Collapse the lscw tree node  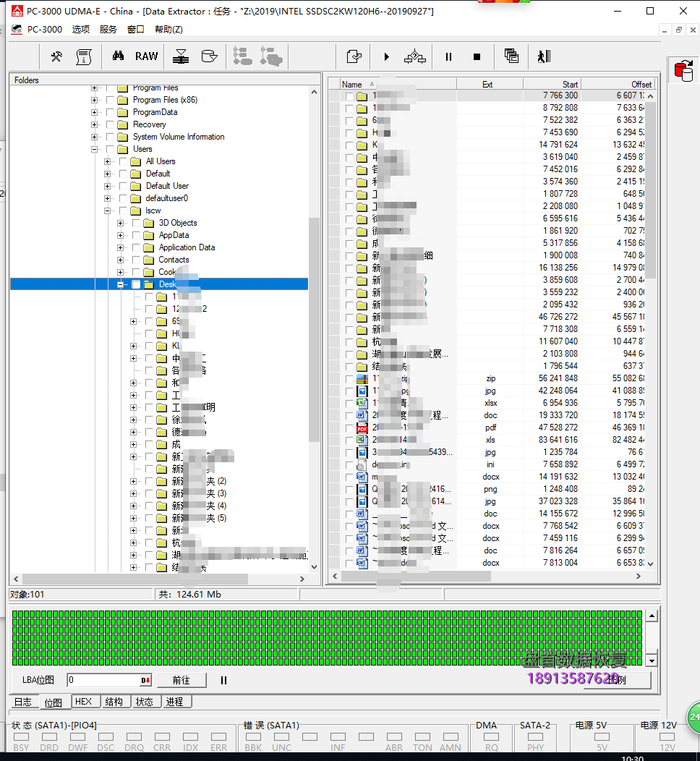[107, 211]
